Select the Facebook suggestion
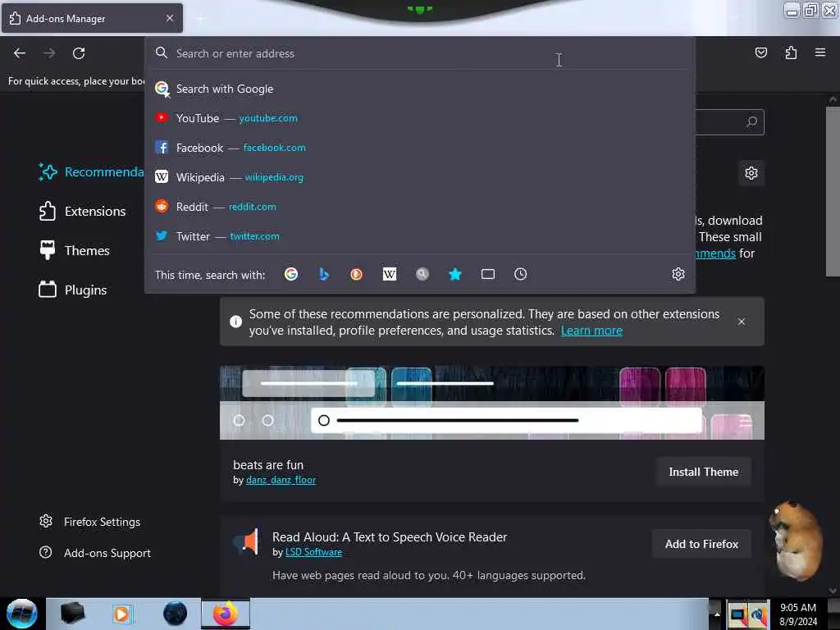The height and width of the screenshot is (630, 840). [419, 148]
